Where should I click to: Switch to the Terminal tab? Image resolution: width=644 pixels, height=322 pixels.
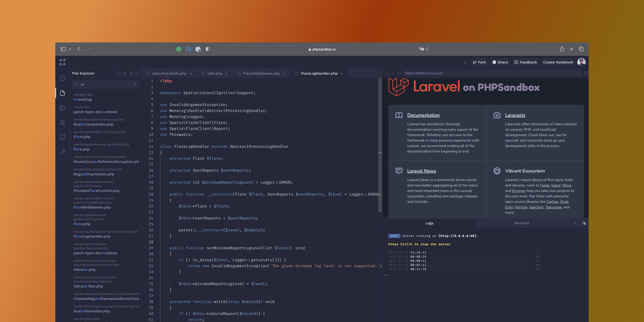click(521, 223)
